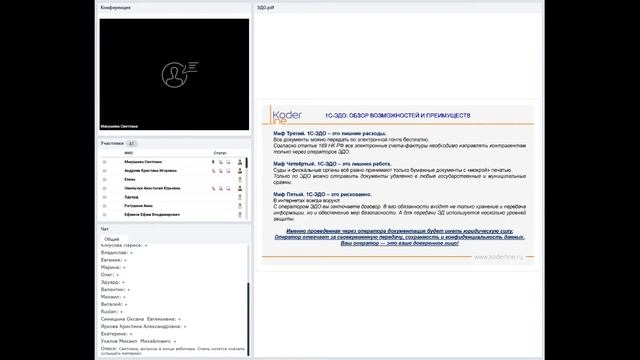Click the Участники panel header
The image size is (640, 360).
(112, 144)
